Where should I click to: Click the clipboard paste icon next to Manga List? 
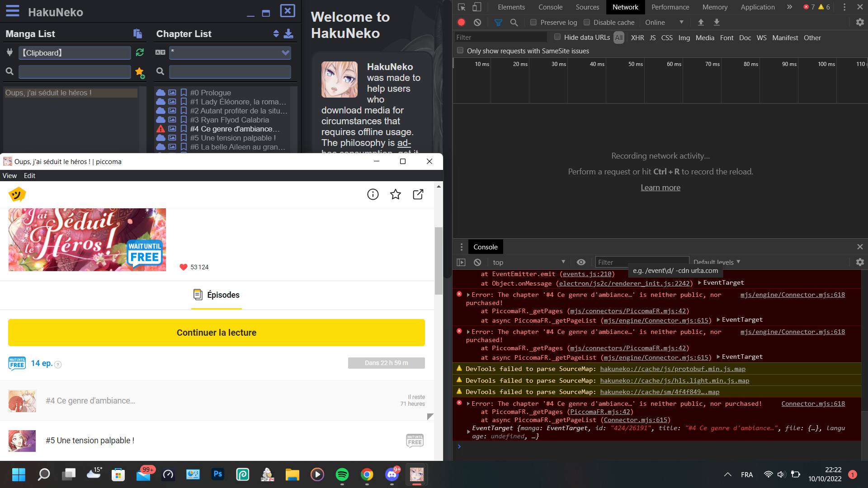tap(138, 33)
